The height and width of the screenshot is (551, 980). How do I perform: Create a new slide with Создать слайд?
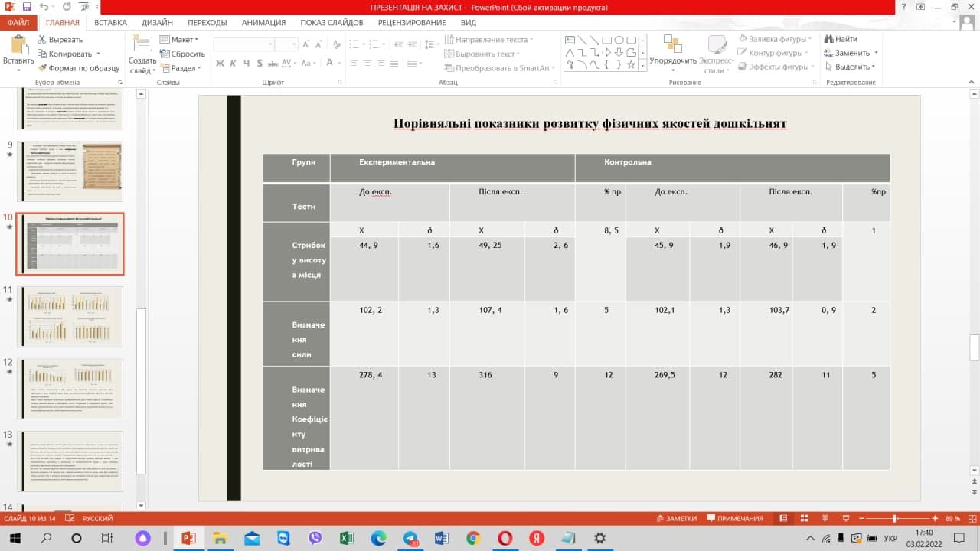click(142, 55)
